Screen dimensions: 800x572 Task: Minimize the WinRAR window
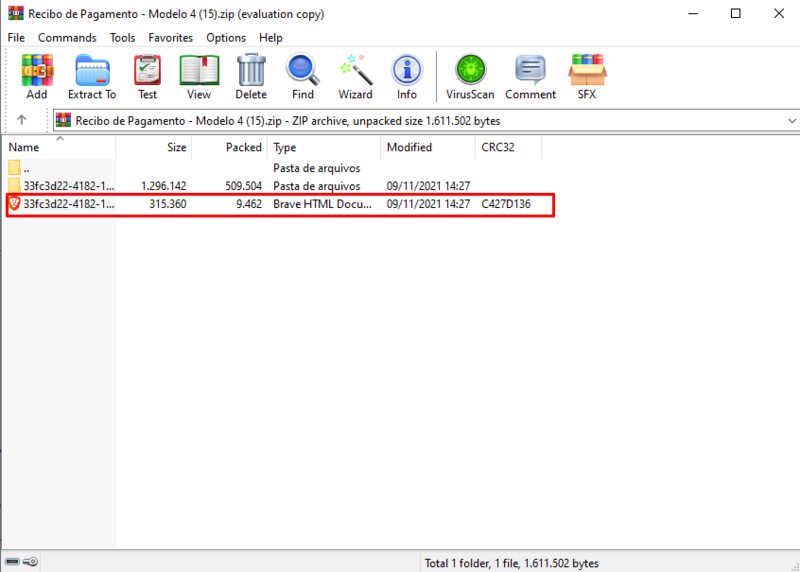click(693, 13)
